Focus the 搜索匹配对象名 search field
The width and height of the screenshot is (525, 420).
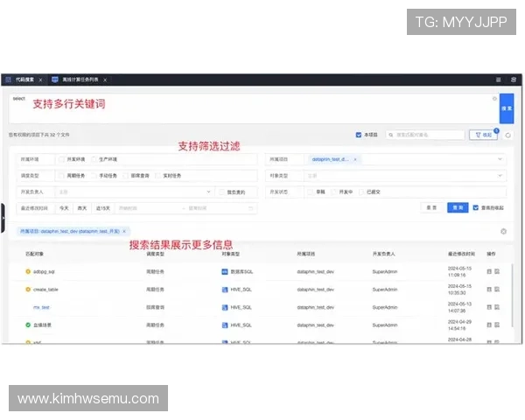point(425,135)
